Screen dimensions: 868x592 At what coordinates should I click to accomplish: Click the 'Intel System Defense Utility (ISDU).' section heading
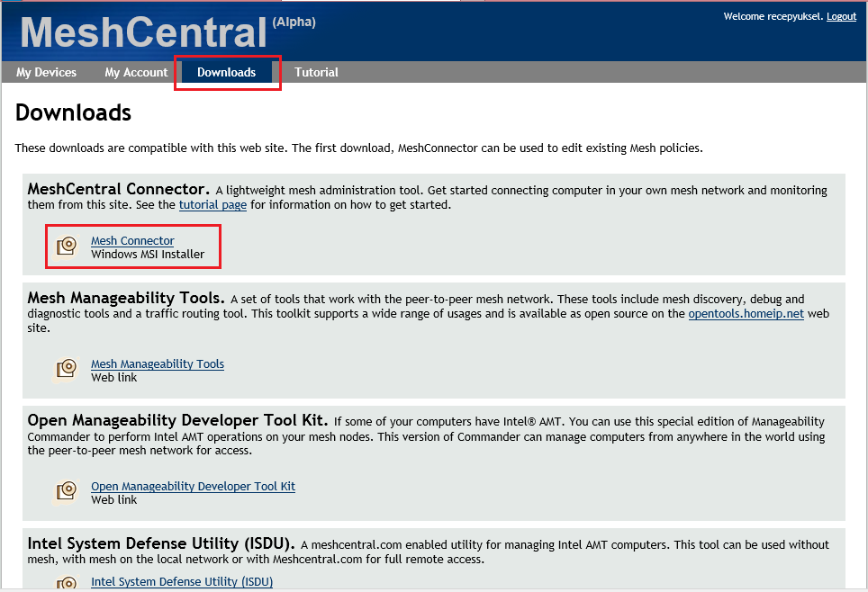coord(161,543)
